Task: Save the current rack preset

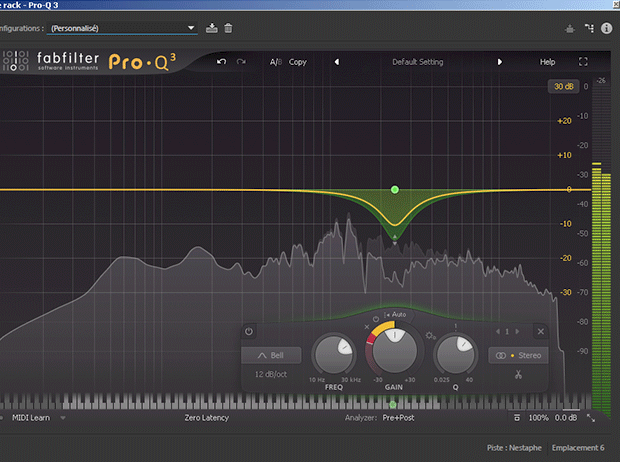Action: click(212, 28)
